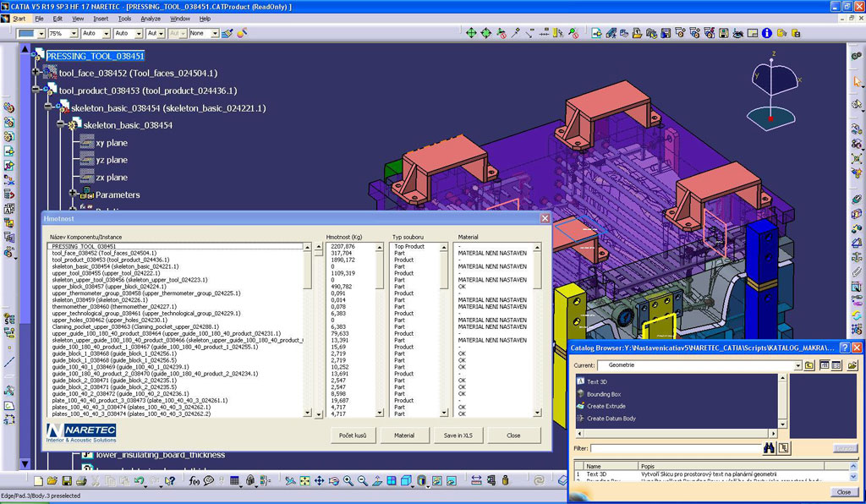Open the Analyze menu
The width and height of the screenshot is (866, 504).
point(151,18)
